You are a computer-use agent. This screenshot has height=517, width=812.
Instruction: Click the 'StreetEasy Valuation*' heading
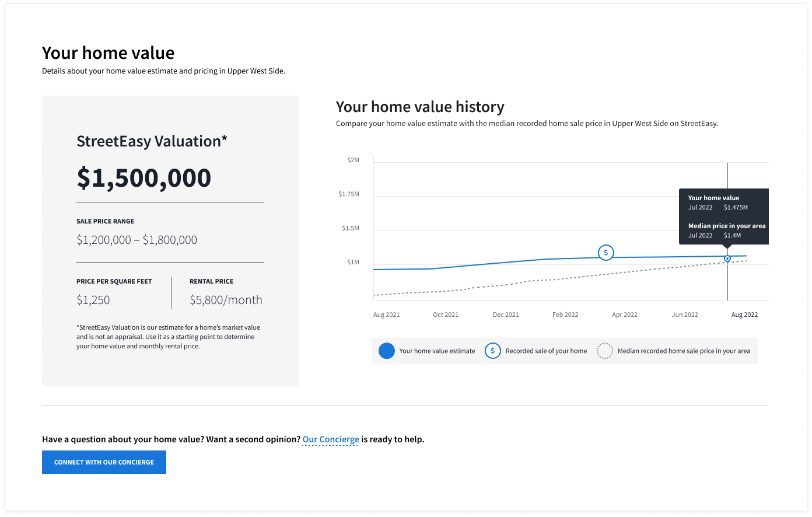152,141
